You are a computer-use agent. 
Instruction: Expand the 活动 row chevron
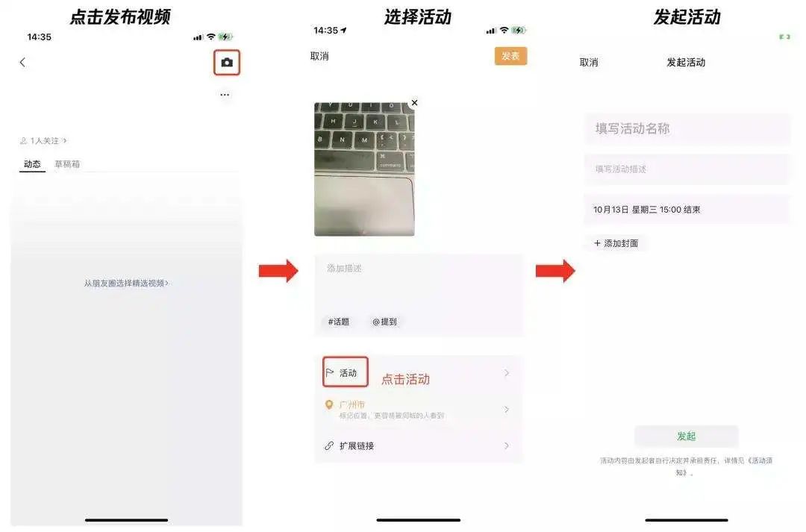(507, 372)
